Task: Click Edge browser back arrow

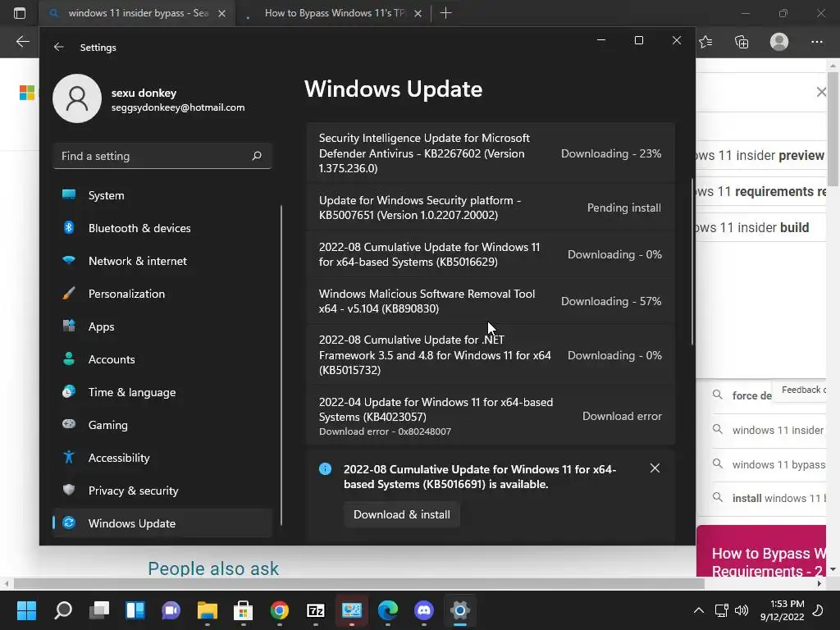Action: [x=22, y=42]
